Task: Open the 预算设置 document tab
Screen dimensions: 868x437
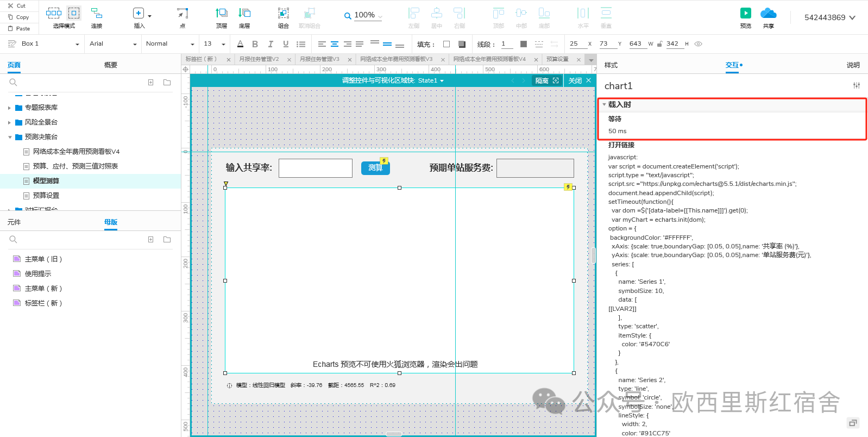Action: coord(557,59)
